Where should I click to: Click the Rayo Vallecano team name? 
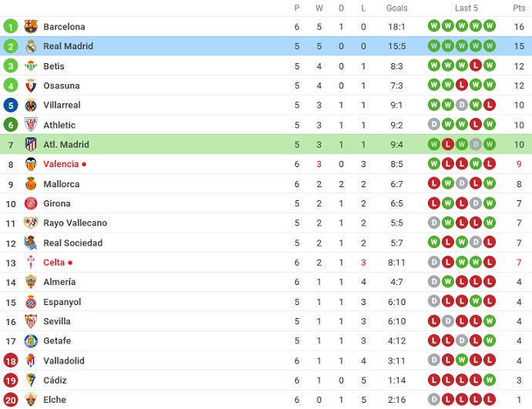(75, 223)
